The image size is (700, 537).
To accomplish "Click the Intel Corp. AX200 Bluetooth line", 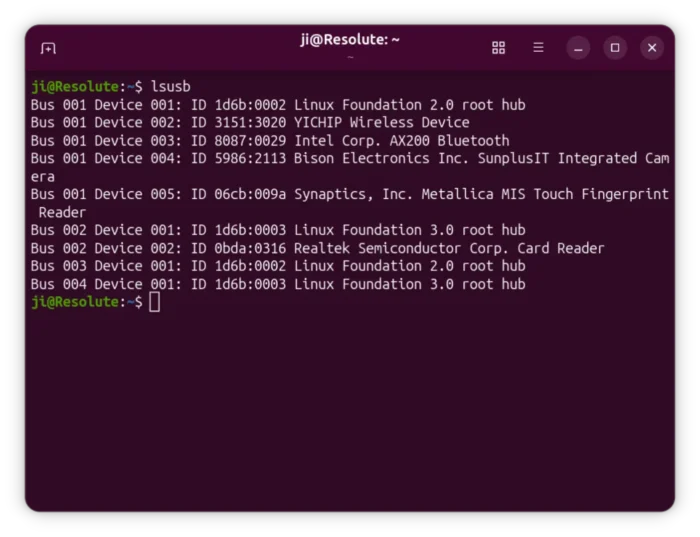I will [401, 141].
